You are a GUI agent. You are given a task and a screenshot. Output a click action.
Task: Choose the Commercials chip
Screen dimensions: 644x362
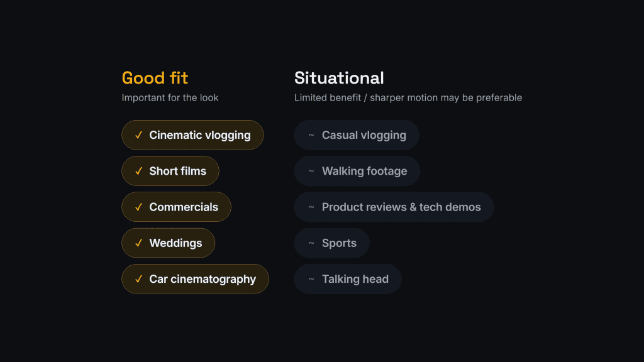177,207
